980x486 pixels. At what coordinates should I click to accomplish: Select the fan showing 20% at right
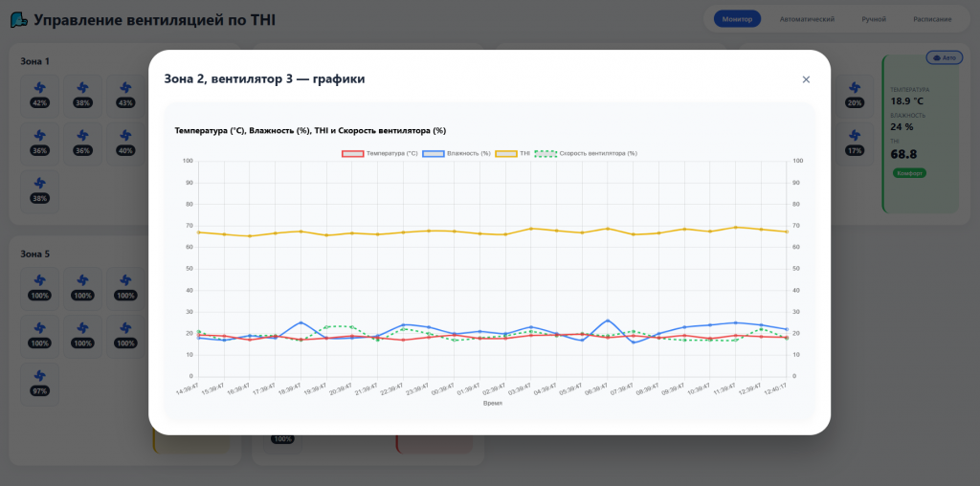coord(855,97)
